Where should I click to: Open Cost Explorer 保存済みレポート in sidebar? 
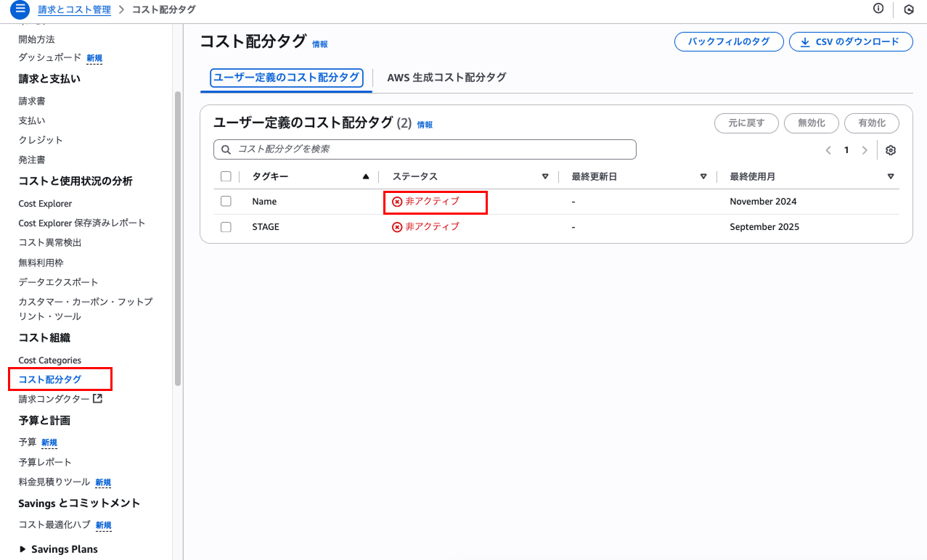pos(82,223)
